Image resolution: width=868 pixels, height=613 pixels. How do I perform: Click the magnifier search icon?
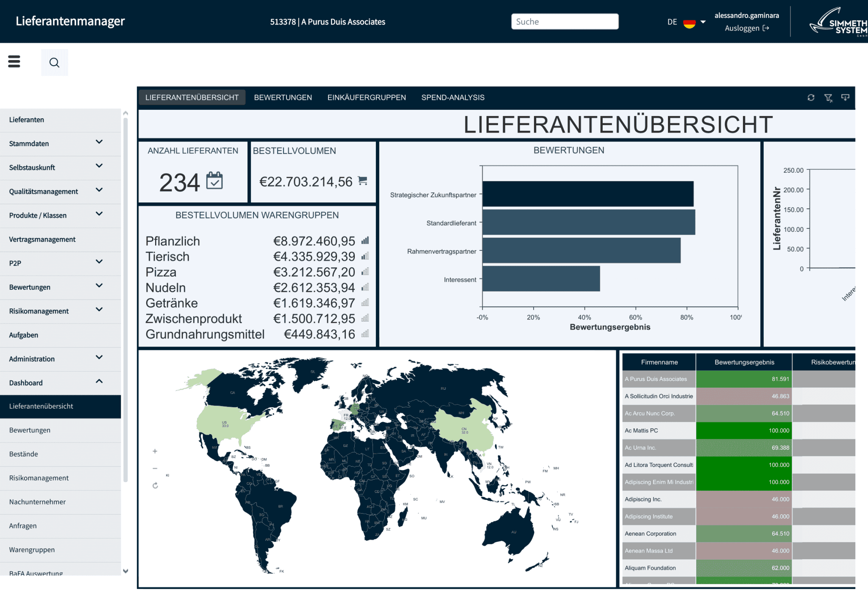(x=54, y=63)
